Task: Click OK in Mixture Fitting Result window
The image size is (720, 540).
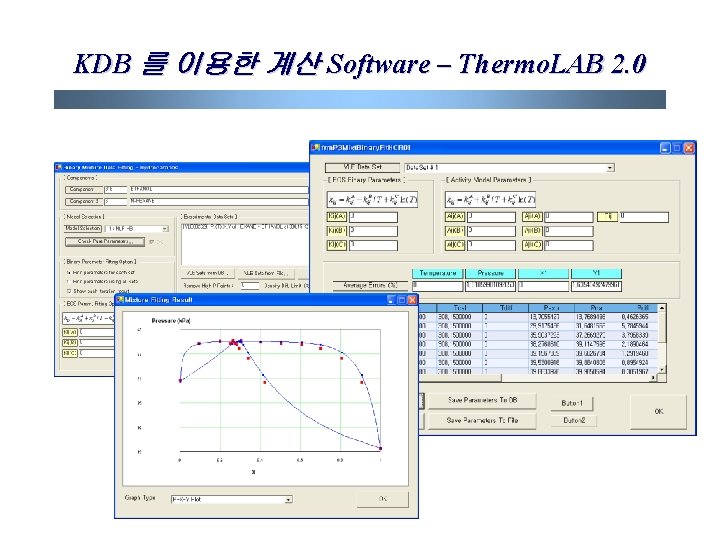Action: tap(382, 499)
